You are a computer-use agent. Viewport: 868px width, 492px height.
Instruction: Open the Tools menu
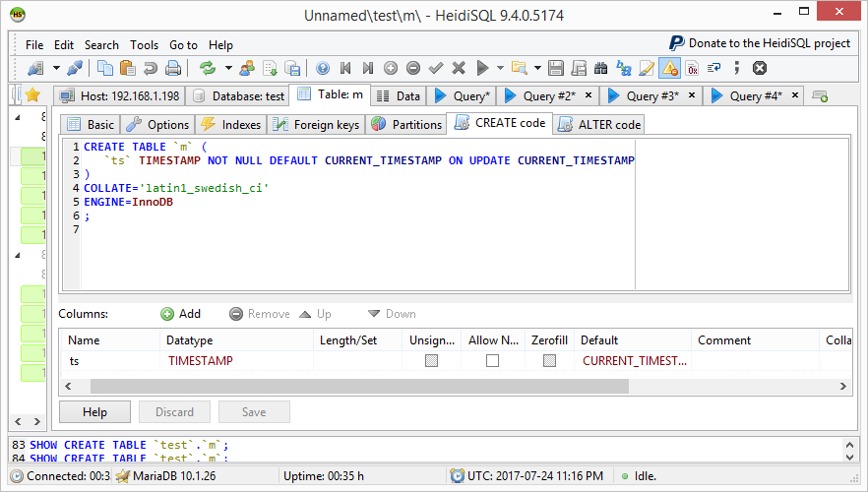(x=144, y=44)
